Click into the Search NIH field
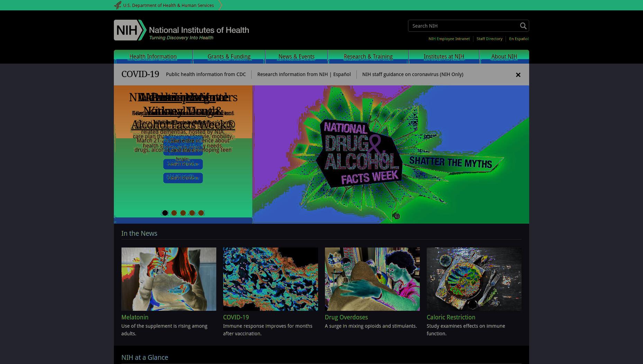This screenshot has height=364, width=643. (x=463, y=26)
